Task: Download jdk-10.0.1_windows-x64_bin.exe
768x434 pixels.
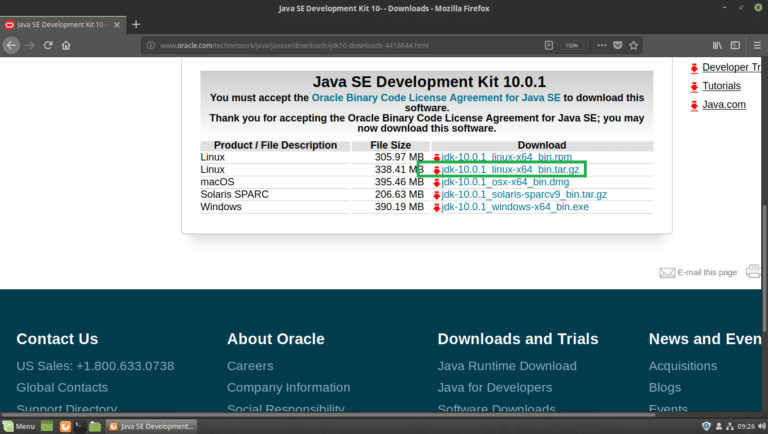Action: tap(515, 206)
